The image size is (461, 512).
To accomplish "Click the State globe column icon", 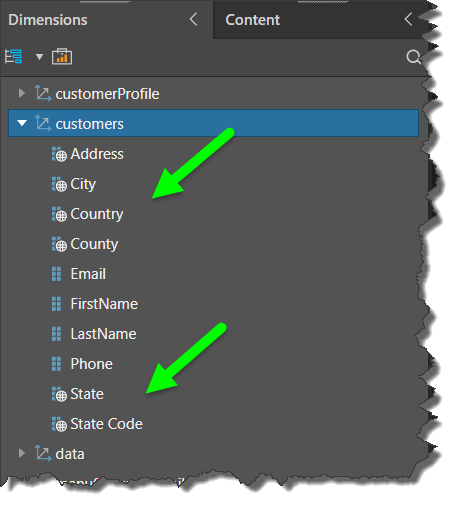I will [59, 394].
